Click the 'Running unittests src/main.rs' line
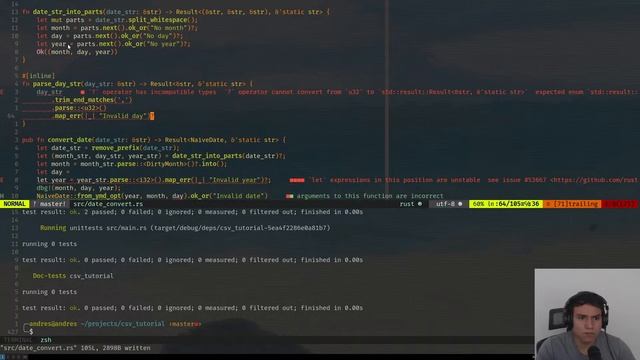Viewport: 640px width, 360px height. (x=185, y=228)
